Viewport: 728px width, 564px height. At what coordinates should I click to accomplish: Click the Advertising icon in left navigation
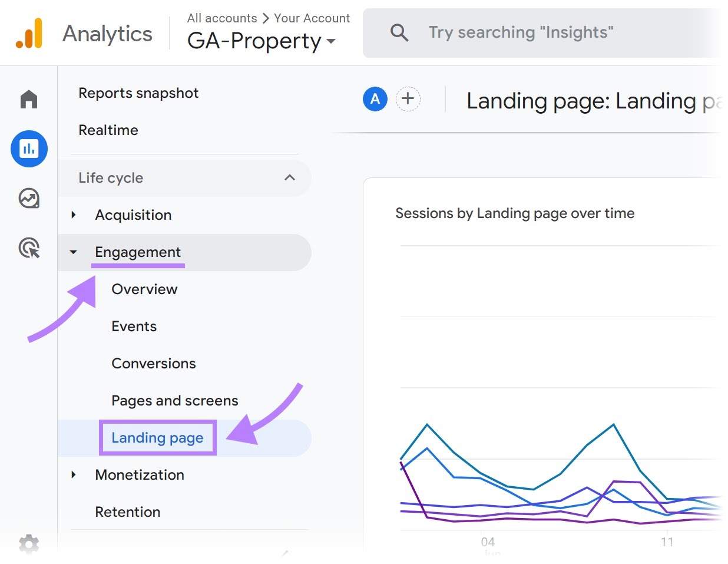[x=28, y=248]
